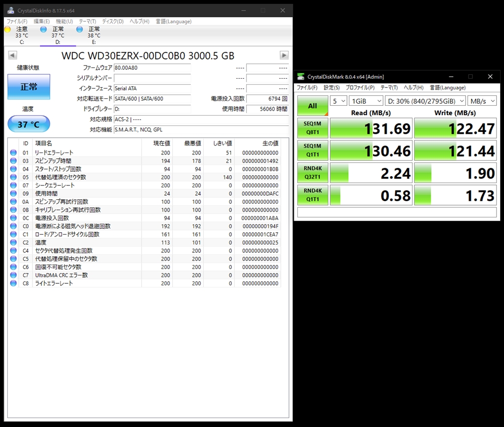
Task: Click the comment box below CrystalDiskMark results
Action: (397, 212)
